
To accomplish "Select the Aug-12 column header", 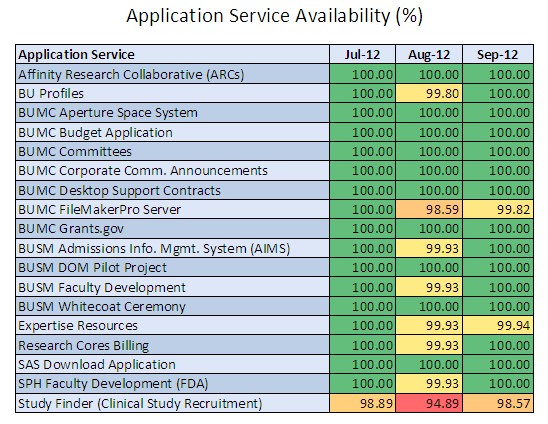I will click(429, 55).
